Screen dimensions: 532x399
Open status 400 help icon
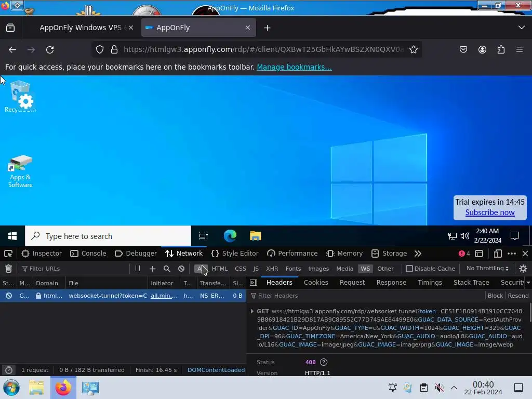pyautogui.click(x=324, y=362)
